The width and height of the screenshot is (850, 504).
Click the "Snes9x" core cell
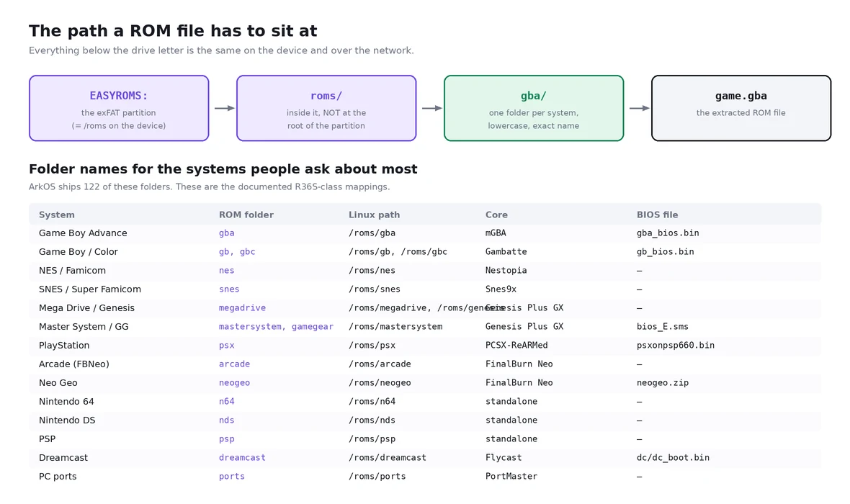501,289
